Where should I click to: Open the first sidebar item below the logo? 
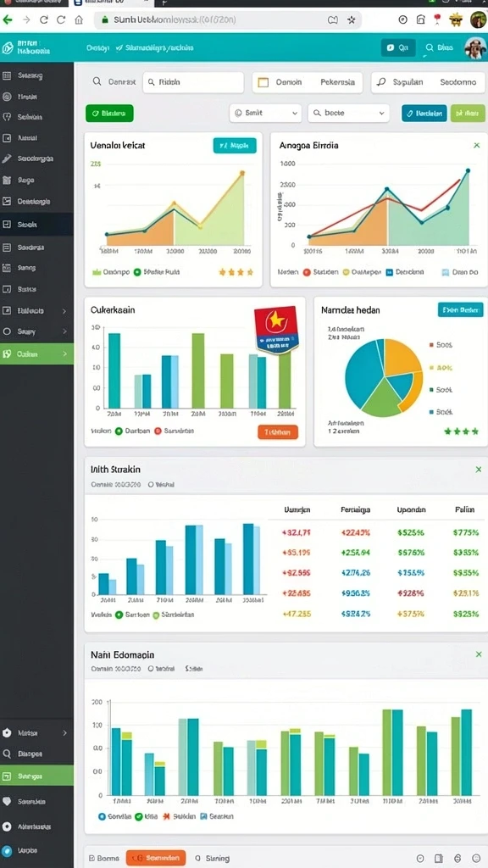coord(36,75)
